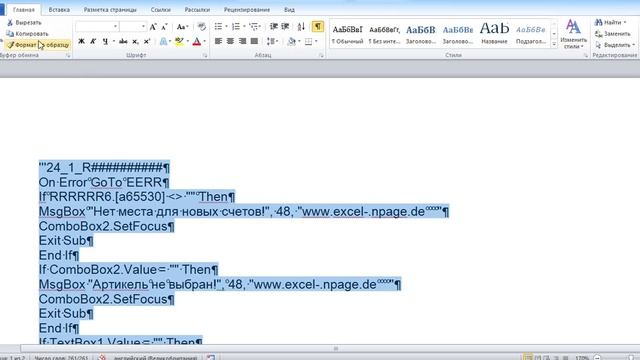Open the borders dropdown
This screenshot has width=640, height=360.
click(x=316, y=41)
